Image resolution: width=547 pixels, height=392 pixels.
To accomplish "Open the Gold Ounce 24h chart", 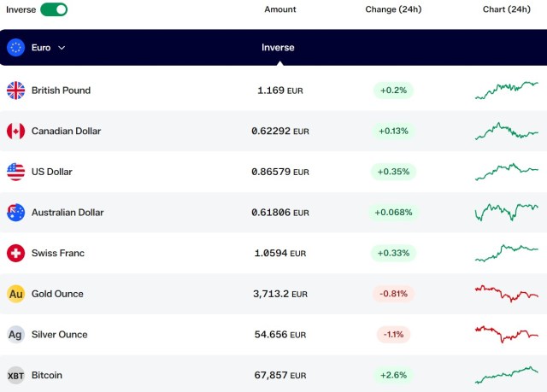I will [x=507, y=294].
